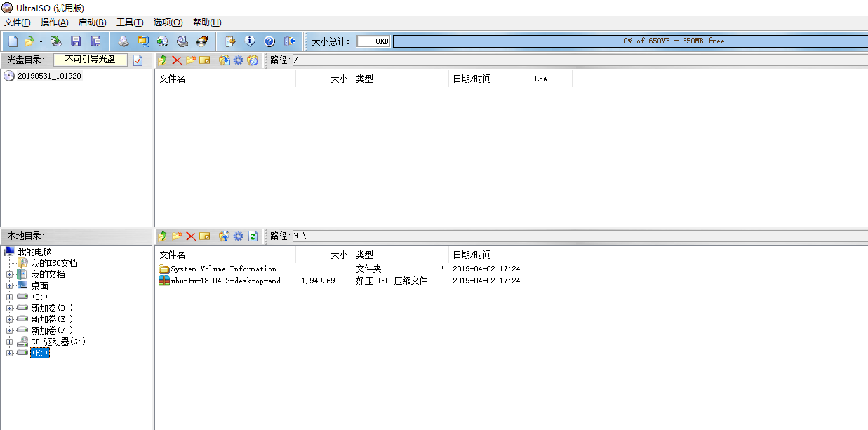Click the gear Properties icon in image pane
This screenshot has width=868, height=430.
(239, 60)
